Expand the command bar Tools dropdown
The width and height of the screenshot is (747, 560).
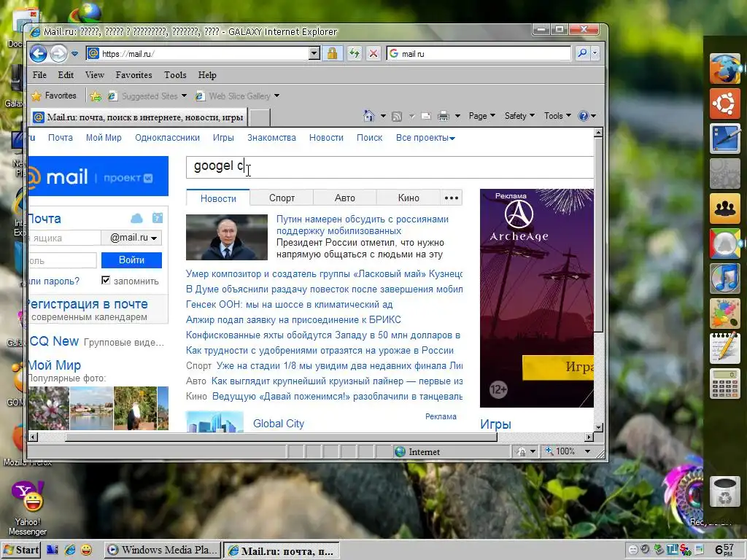557,116
